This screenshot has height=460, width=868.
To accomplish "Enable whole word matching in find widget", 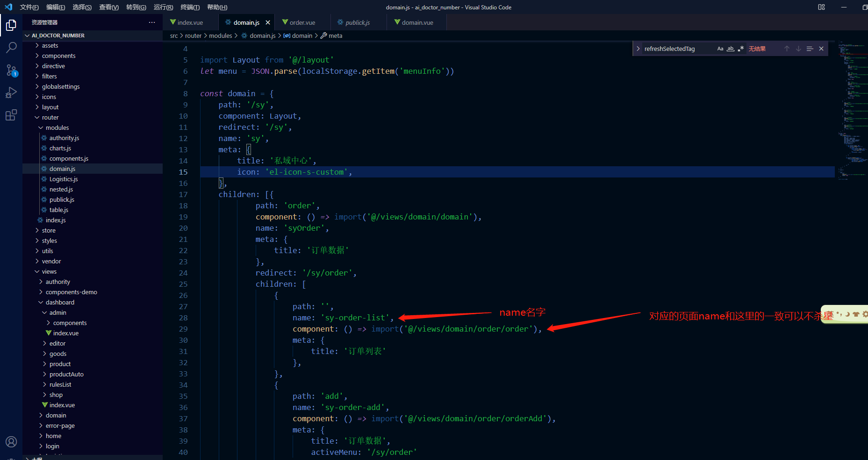I will 730,48.
